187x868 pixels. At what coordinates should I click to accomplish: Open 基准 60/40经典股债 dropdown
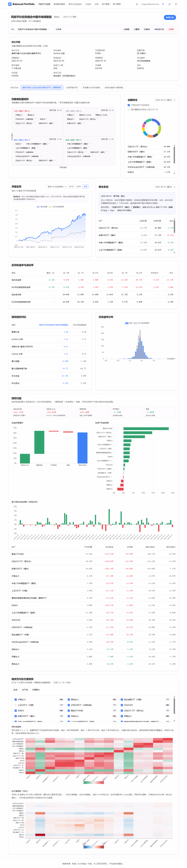(56, 187)
